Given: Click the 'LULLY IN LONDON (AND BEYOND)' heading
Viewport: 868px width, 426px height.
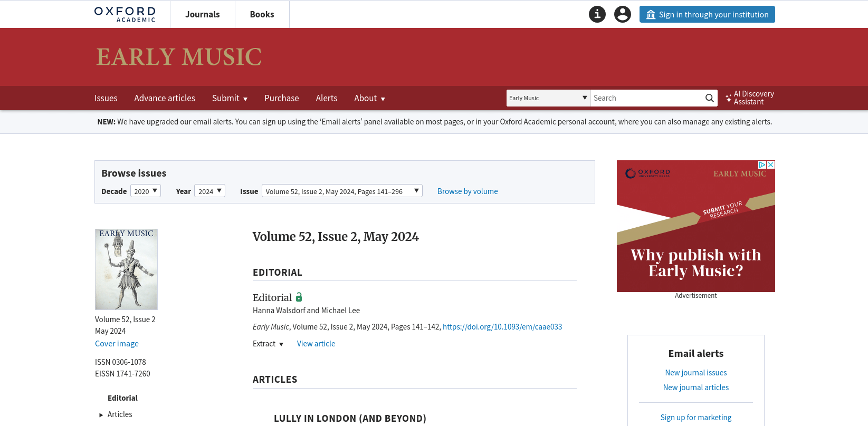Looking at the screenshot, I should (350, 419).
